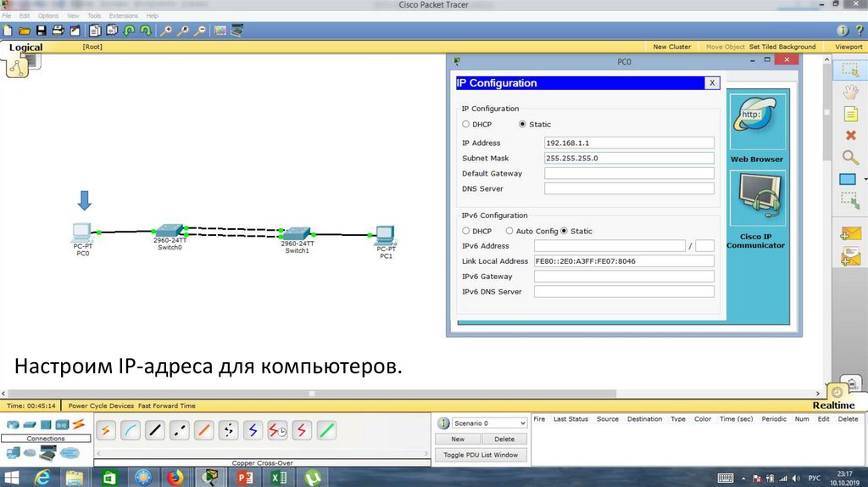Open the Activity Wizard toolbar icon
Viewport: 868px width, 487px height.
(x=75, y=31)
